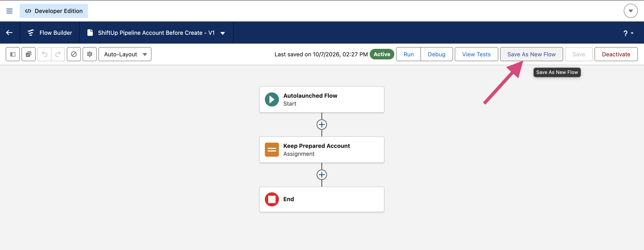The image size is (644, 250).
Task: Click the flow name ShiftUp Pipeline Account
Action: point(156,33)
